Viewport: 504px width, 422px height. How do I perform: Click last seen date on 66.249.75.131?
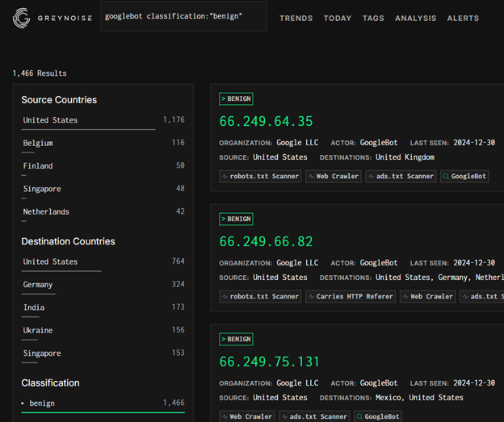(474, 382)
